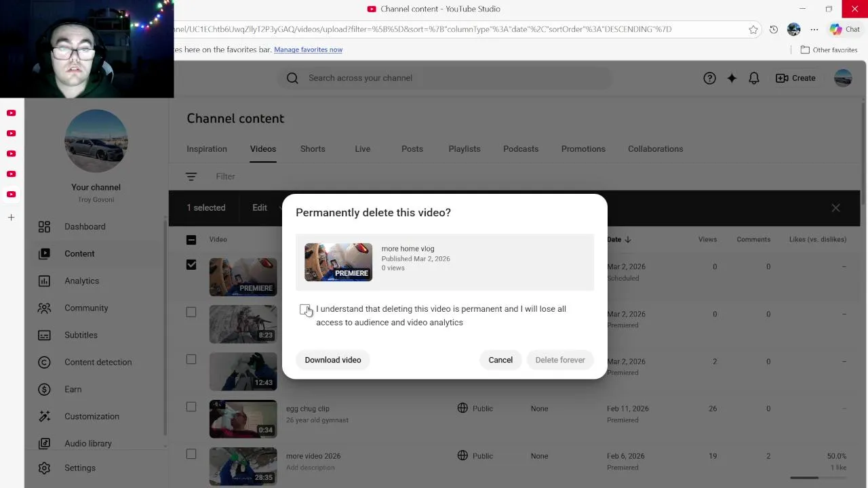Tick the deletion acknowledgment checkbox

pyautogui.click(x=305, y=310)
